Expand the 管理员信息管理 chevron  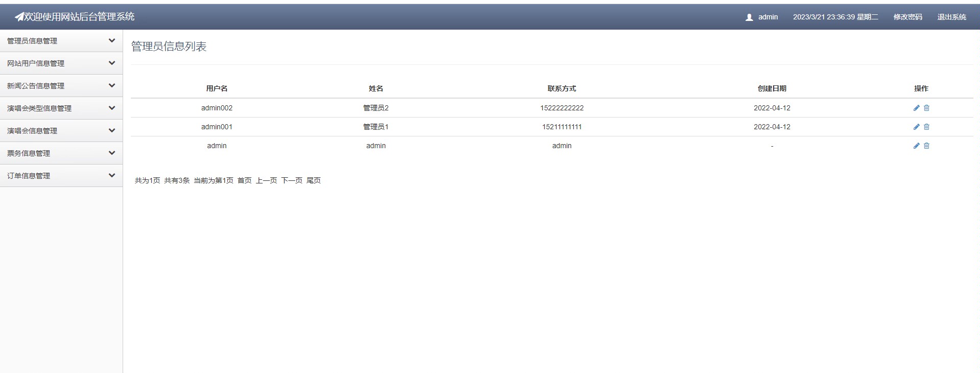[x=112, y=40]
